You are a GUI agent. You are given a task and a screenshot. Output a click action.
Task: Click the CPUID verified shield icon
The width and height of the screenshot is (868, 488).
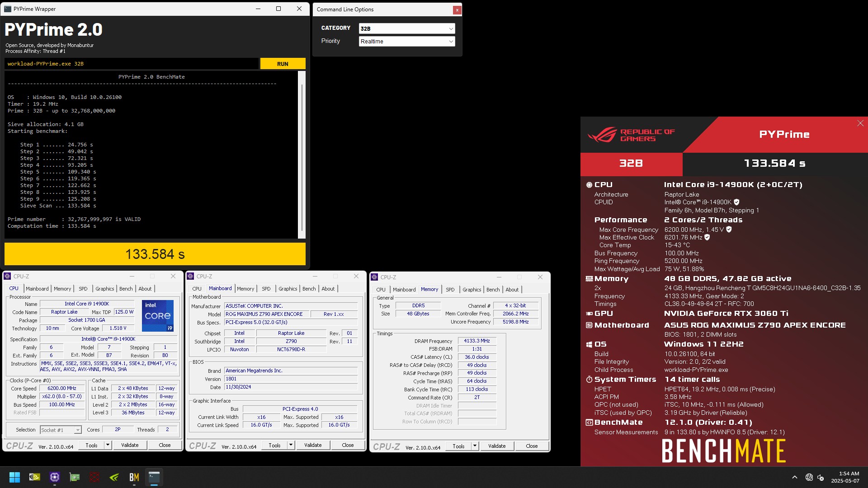pyautogui.click(x=736, y=202)
